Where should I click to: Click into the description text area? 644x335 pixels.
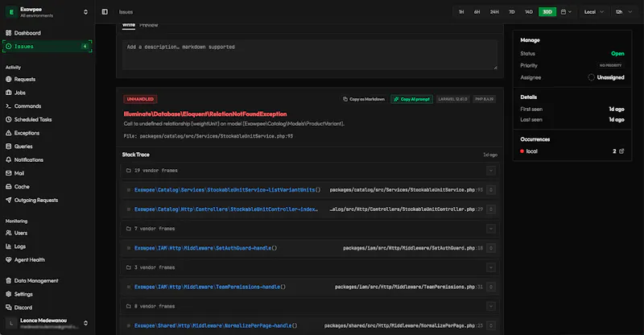(310, 55)
